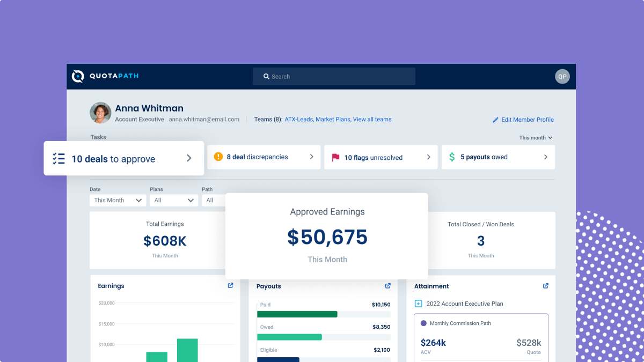The height and width of the screenshot is (362, 644).
Task: Click the QuotaPath logo icon
Action: pyautogui.click(x=78, y=76)
